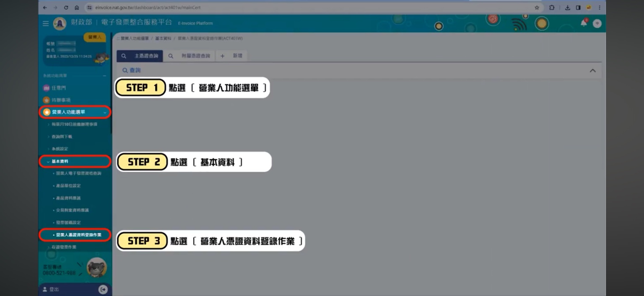The height and width of the screenshot is (296, 644).
Task: Collapse the 查詢 panel with up chevron
Action: [x=592, y=71]
